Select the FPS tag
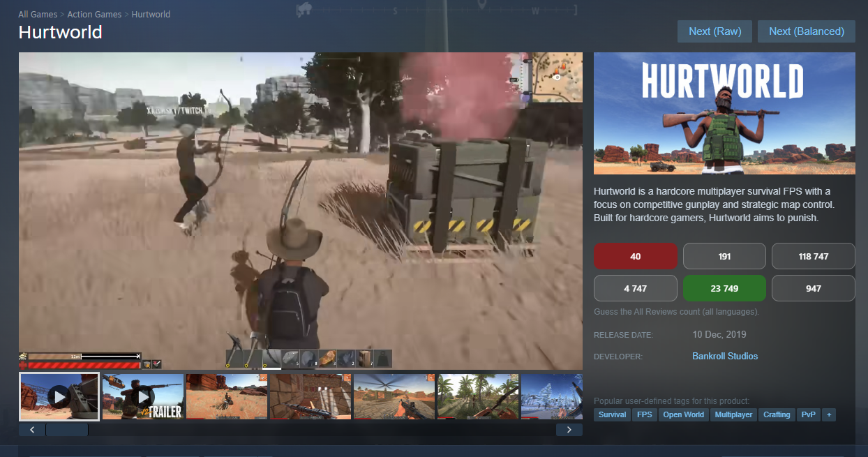 point(643,414)
